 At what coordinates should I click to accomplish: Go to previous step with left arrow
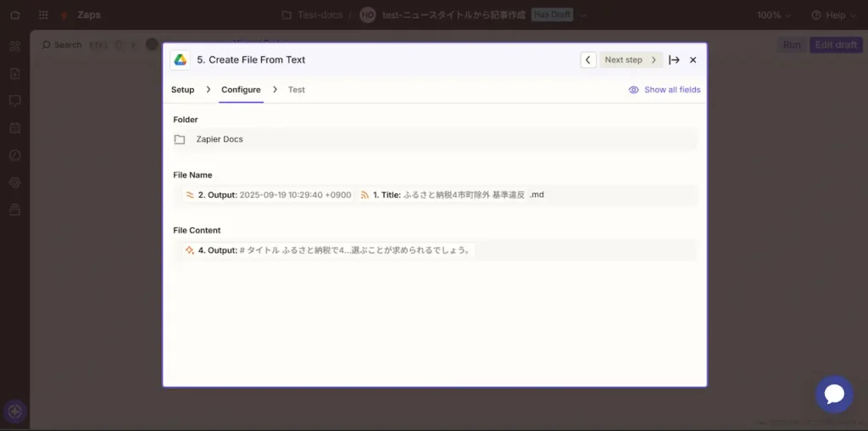pyautogui.click(x=588, y=60)
